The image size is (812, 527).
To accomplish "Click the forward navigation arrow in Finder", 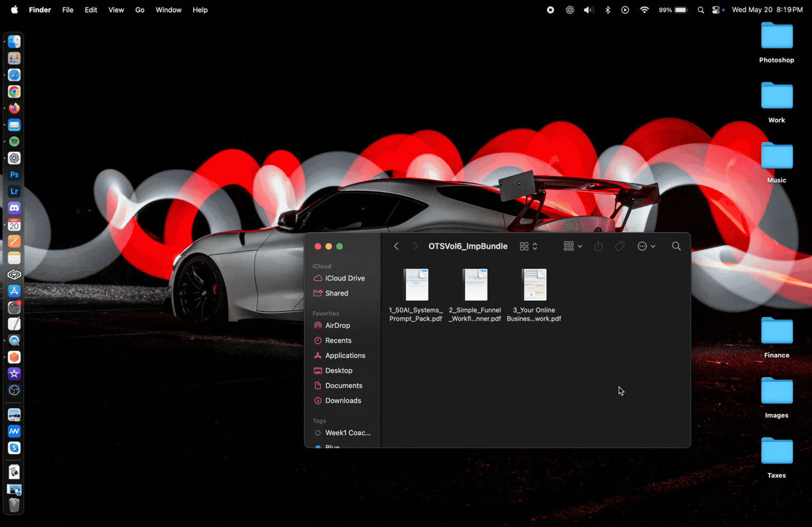I will (415, 246).
